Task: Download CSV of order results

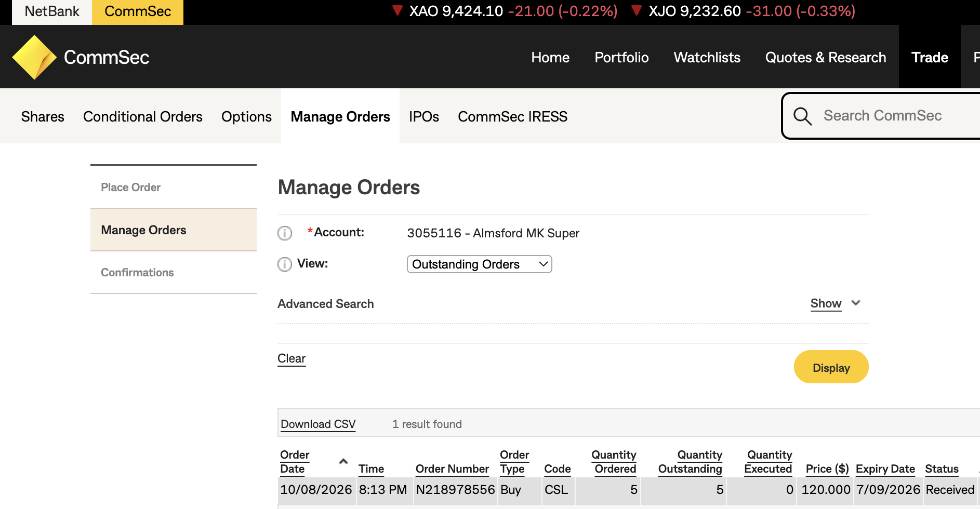Action: (x=318, y=424)
